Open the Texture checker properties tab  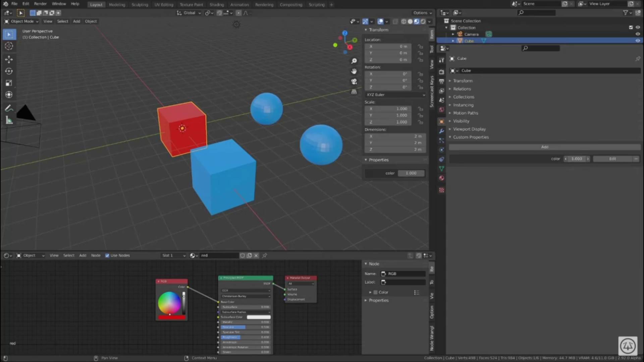[x=441, y=190]
